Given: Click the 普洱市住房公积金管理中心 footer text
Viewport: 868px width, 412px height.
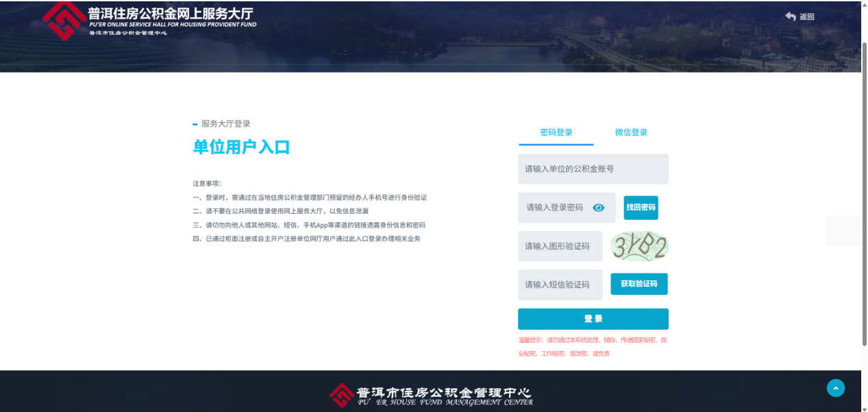Looking at the screenshot, I should (444, 393).
